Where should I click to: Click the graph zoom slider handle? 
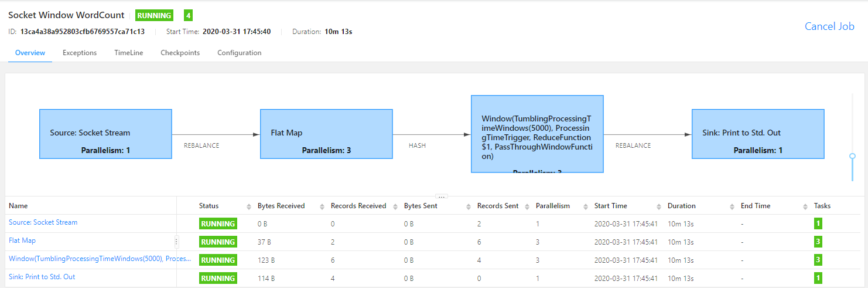pyautogui.click(x=853, y=156)
